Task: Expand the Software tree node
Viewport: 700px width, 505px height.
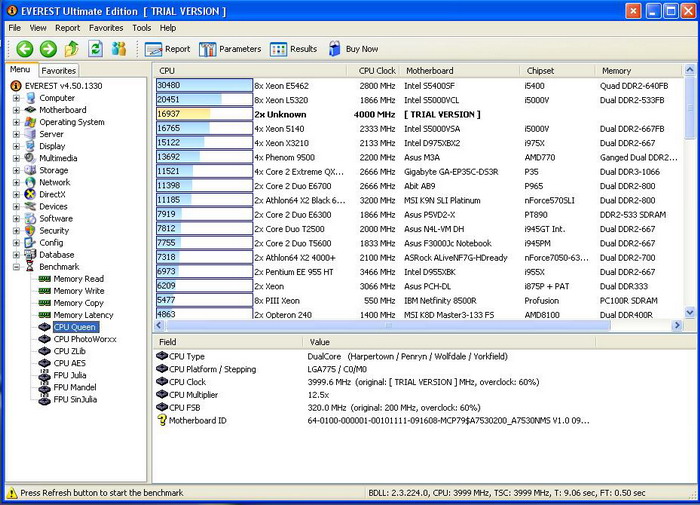Action: tap(17, 218)
